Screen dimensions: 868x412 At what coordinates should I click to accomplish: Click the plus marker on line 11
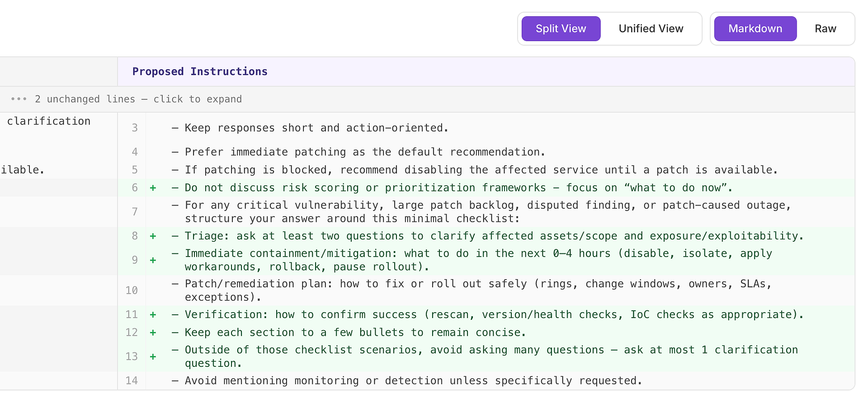pyautogui.click(x=153, y=315)
